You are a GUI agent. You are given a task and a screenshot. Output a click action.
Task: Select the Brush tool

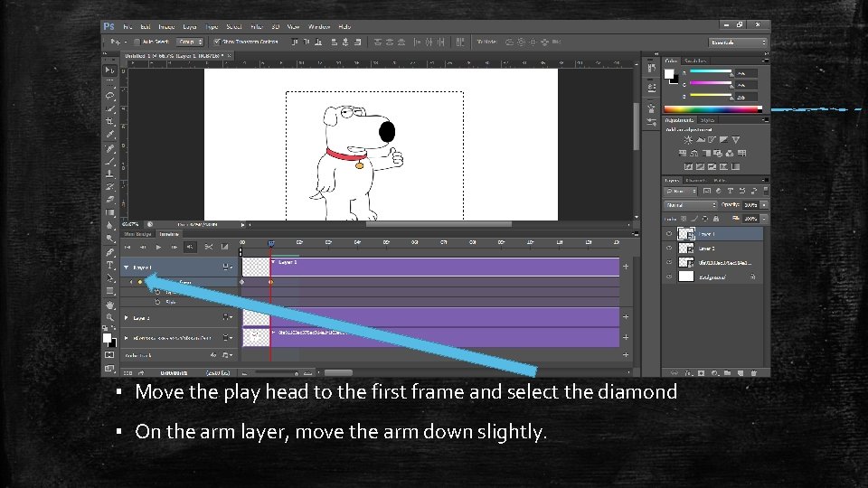click(x=109, y=161)
